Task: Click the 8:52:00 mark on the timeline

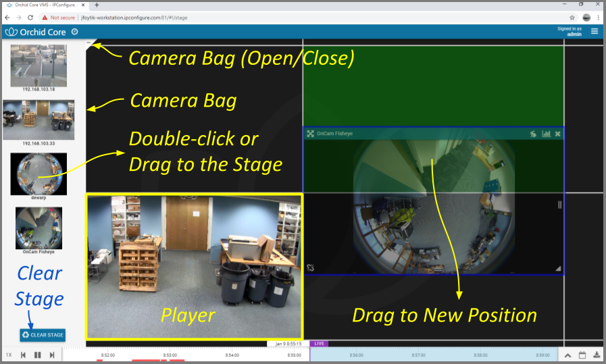Action: 108,355
